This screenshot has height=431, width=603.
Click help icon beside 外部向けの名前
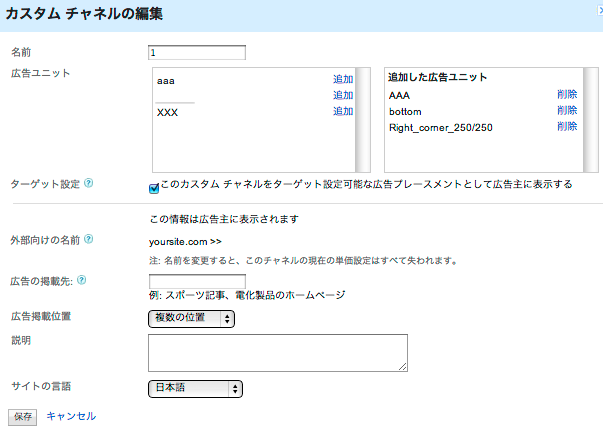pos(89,240)
